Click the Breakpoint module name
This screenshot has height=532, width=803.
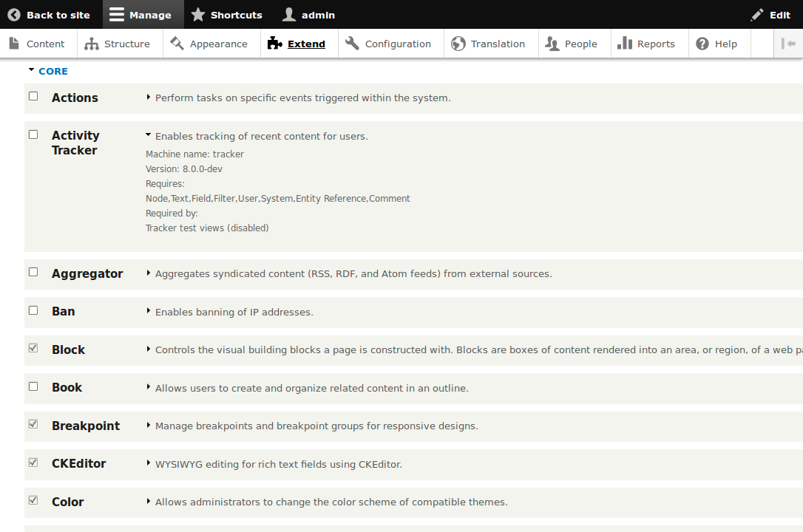point(86,426)
